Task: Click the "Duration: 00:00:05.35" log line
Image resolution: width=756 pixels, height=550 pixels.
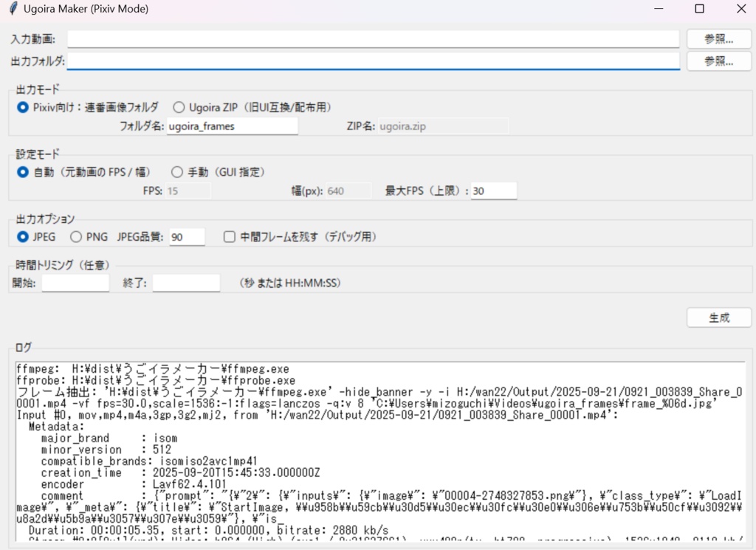Action: click(x=208, y=530)
